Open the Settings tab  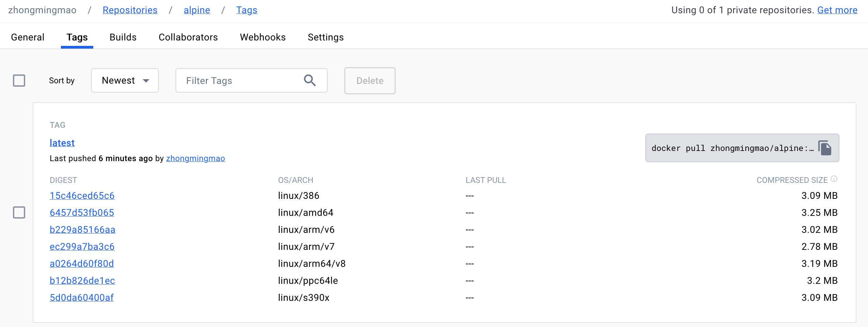coord(325,37)
